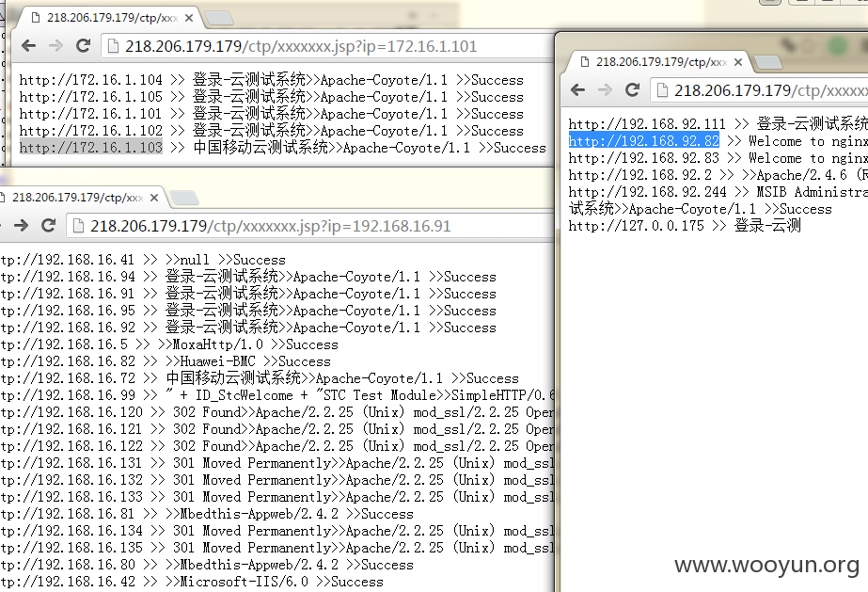Open a new tab in the 192.168.16.91 window
Viewport: 868px width, 592px height.
click(x=184, y=199)
